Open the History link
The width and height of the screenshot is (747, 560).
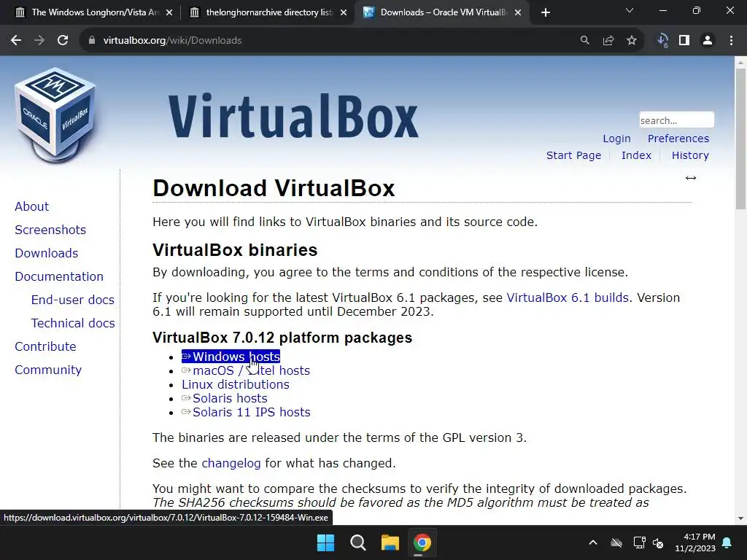pyautogui.click(x=690, y=155)
